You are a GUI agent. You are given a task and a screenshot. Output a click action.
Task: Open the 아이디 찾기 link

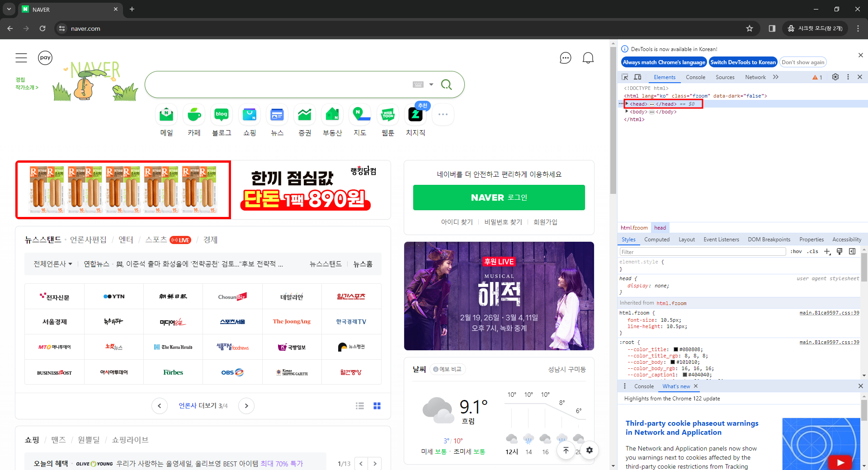coord(457,222)
